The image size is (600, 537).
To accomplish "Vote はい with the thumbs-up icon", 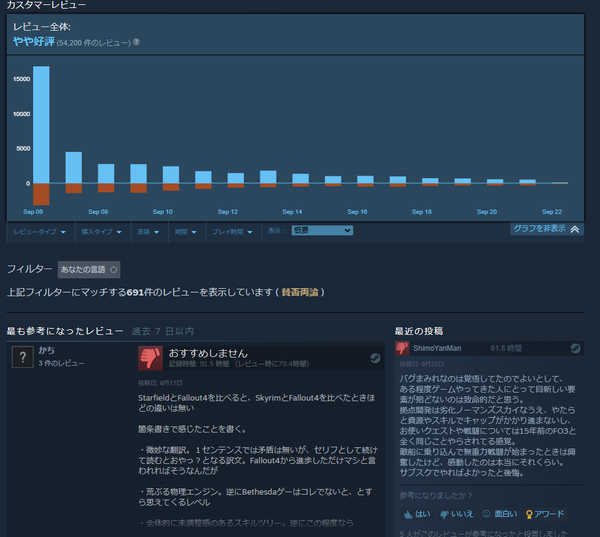I will pos(417,514).
